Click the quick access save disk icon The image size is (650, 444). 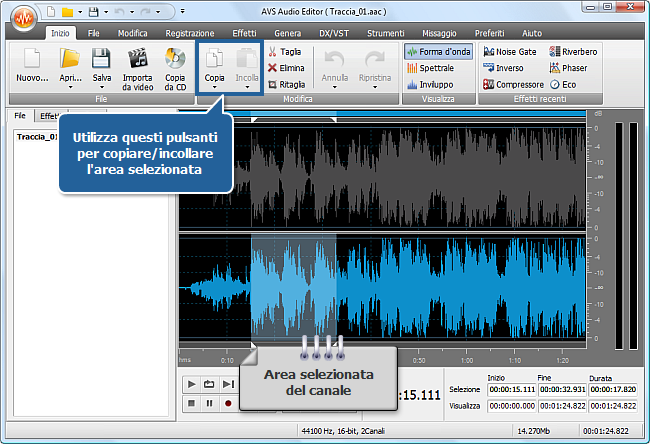[94, 12]
